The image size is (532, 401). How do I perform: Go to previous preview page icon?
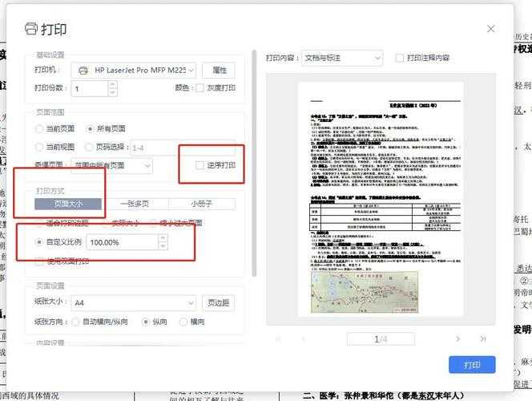click(304, 339)
